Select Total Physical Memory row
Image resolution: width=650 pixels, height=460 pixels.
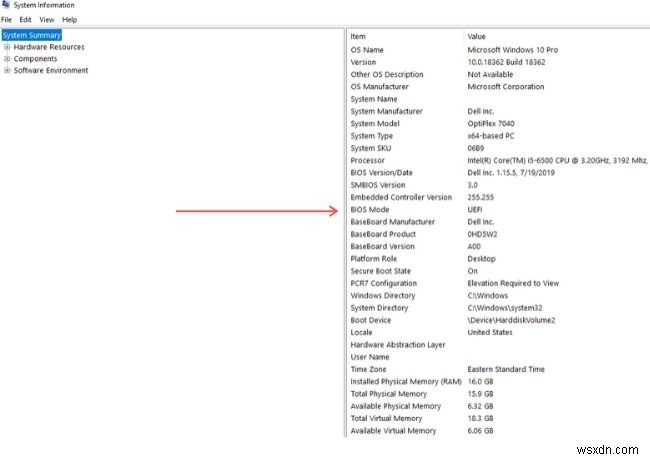388,394
